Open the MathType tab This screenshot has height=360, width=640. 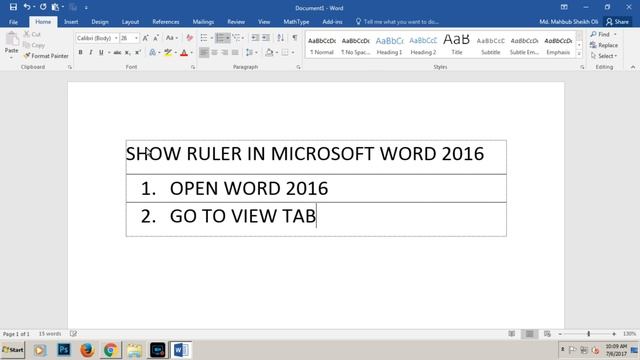297,22
